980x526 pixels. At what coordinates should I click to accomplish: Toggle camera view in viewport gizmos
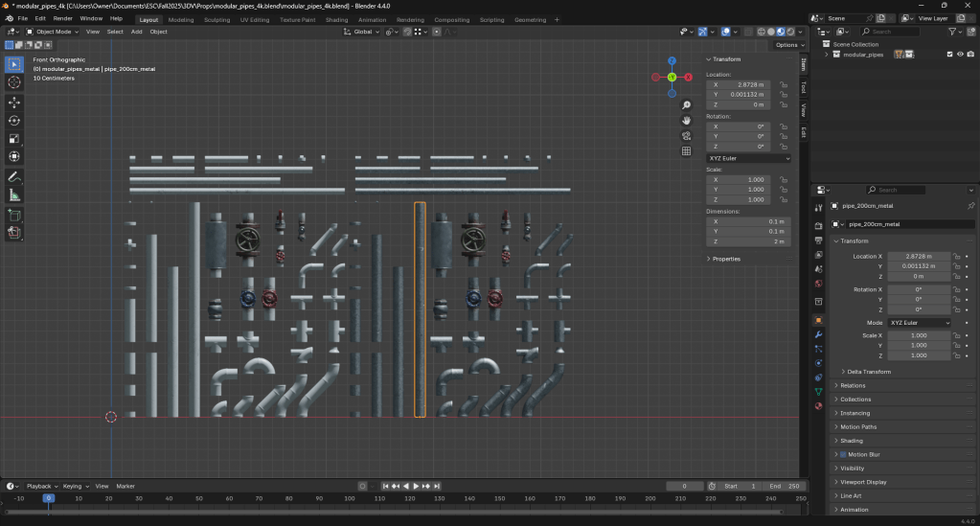(x=686, y=135)
